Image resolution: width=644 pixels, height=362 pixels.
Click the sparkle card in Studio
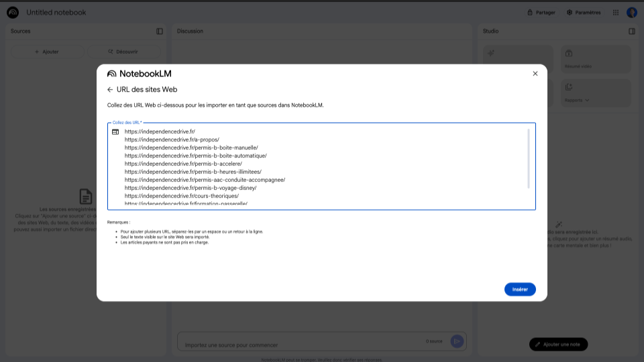(518, 59)
